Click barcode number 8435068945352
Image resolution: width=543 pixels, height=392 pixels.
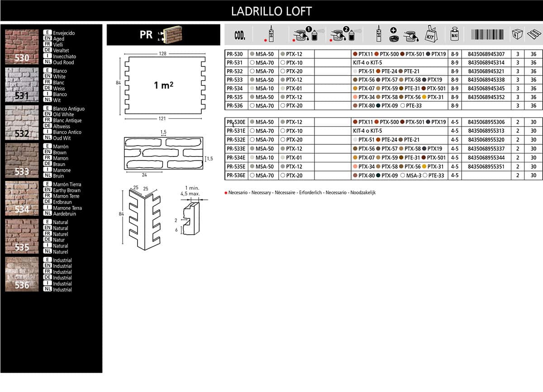(486, 97)
